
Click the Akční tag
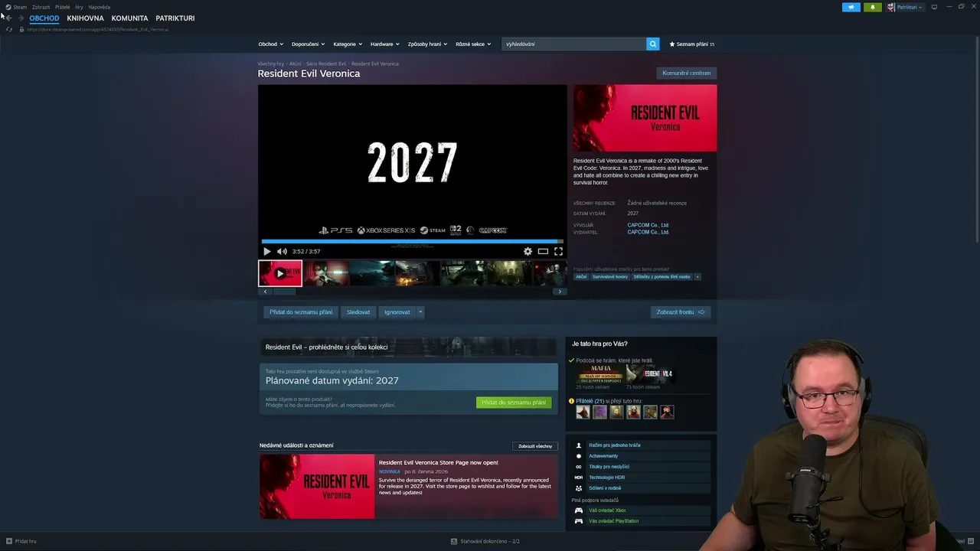click(x=581, y=277)
